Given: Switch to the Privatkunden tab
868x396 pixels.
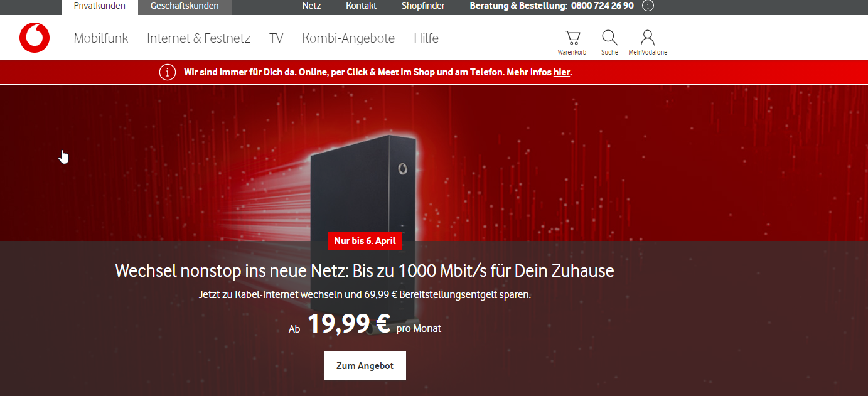Looking at the screenshot, I should [99, 6].
